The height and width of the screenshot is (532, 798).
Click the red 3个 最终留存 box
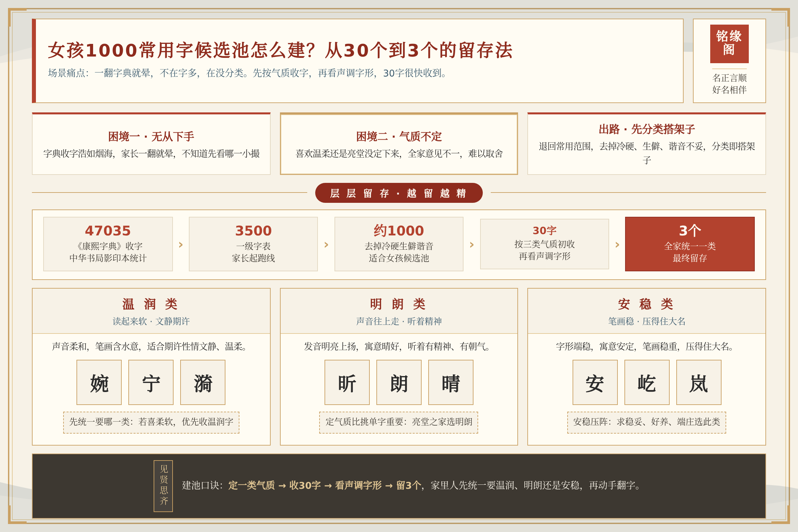[x=690, y=244]
